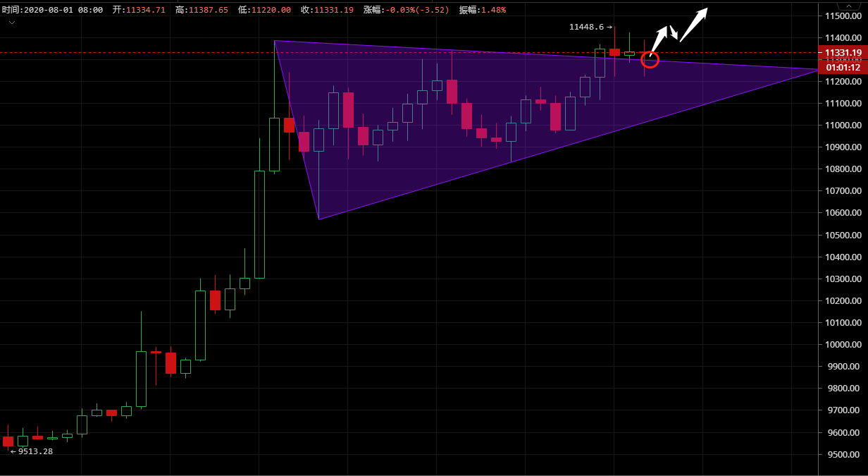Click the 11448.6 high price marker

coord(590,27)
